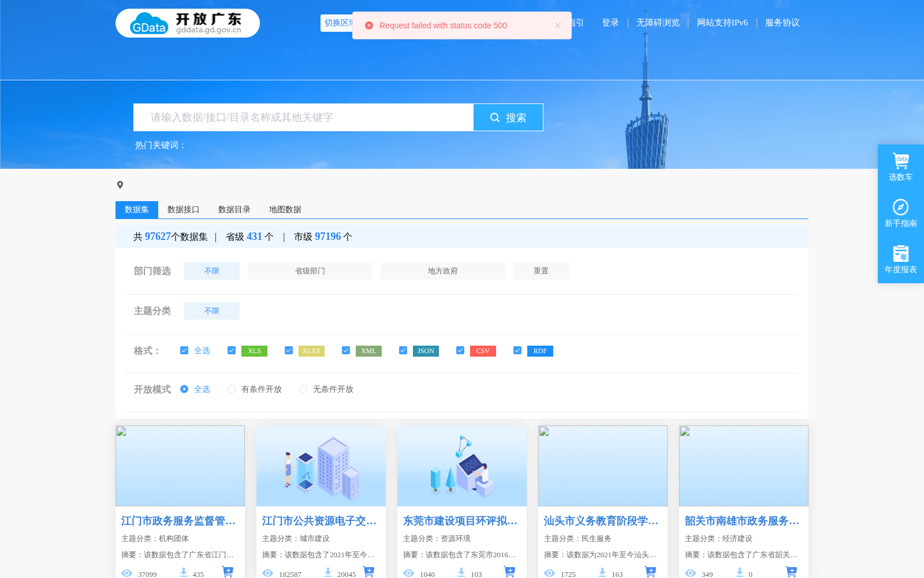
Task: Click the 省级 431 count text
Action: coord(249,236)
